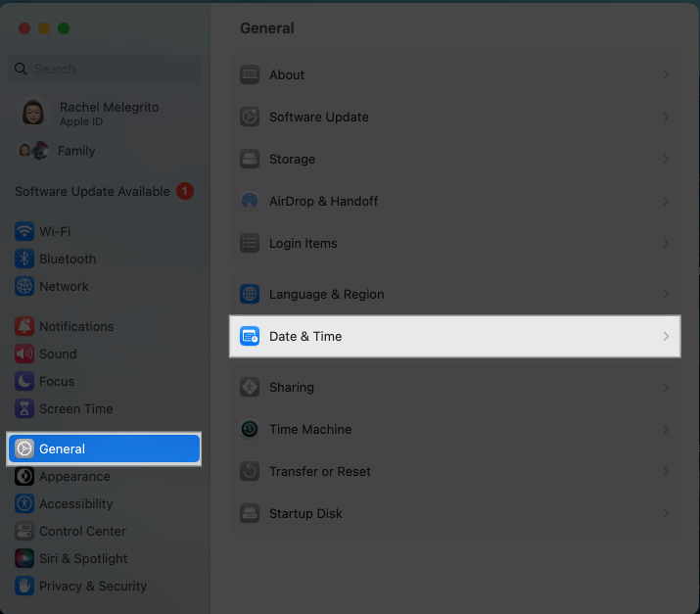Open Date & Time settings

pos(455,336)
